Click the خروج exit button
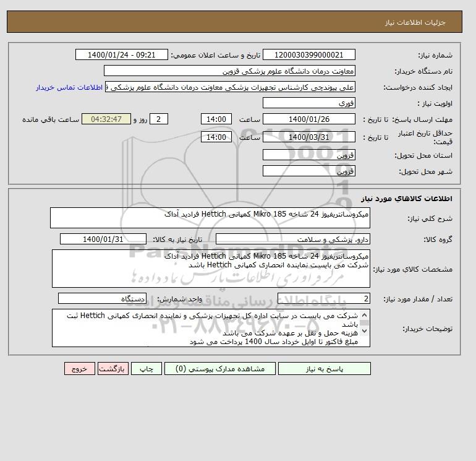 (x=80, y=369)
